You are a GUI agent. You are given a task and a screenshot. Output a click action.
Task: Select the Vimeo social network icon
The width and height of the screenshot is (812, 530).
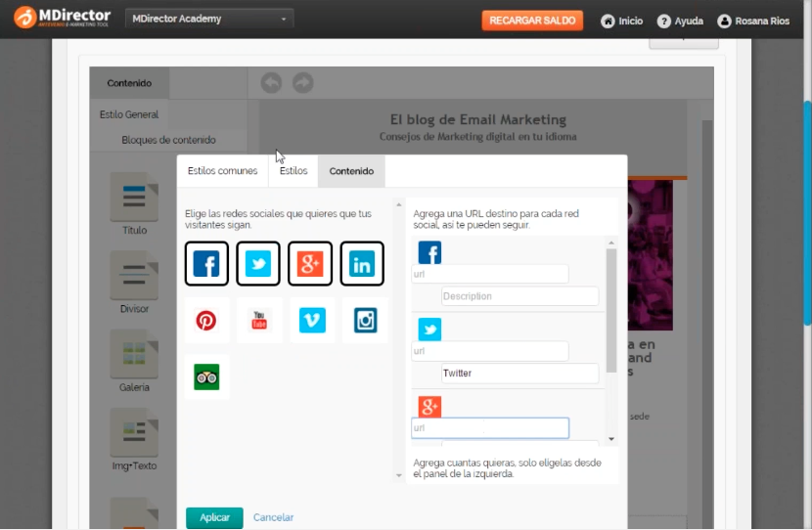pos(312,321)
